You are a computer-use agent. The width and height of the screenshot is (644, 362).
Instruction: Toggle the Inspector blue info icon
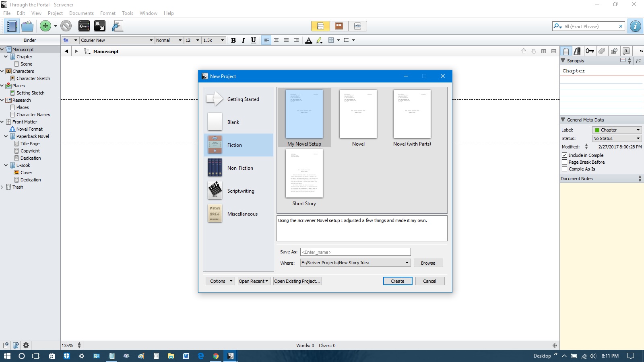tap(636, 26)
